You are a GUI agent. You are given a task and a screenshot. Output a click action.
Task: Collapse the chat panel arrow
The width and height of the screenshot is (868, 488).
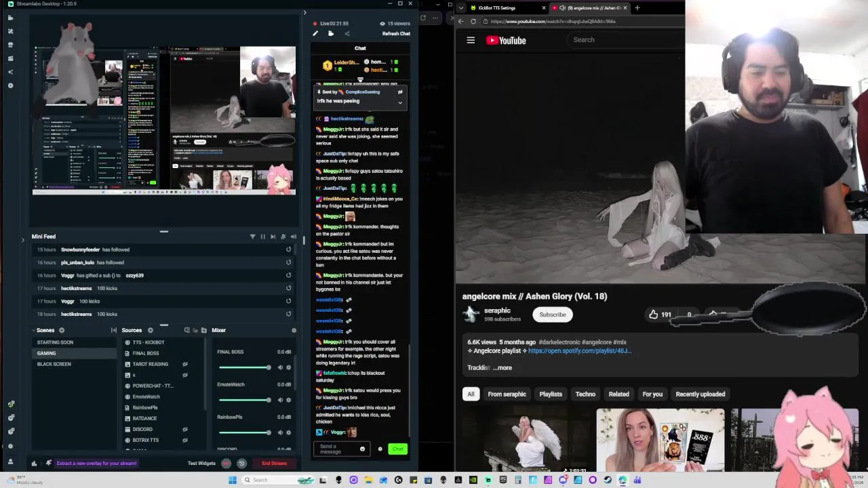(304, 12)
